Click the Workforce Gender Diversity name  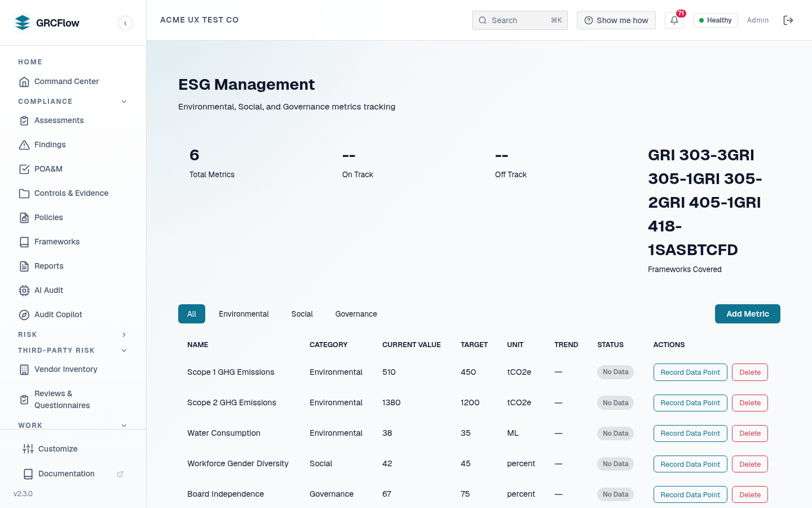[x=238, y=463]
